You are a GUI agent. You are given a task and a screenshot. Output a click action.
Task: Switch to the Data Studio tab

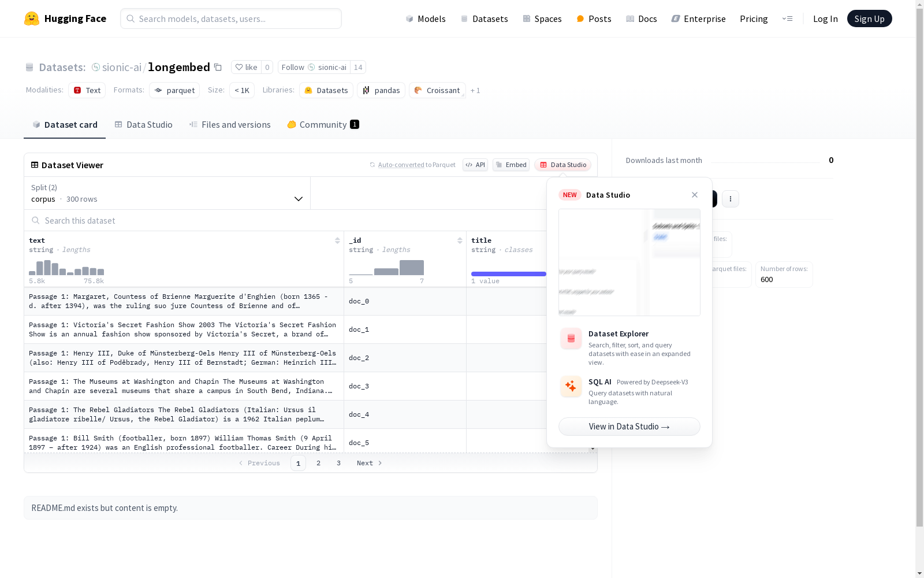pyautogui.click(x=143, y=125)
